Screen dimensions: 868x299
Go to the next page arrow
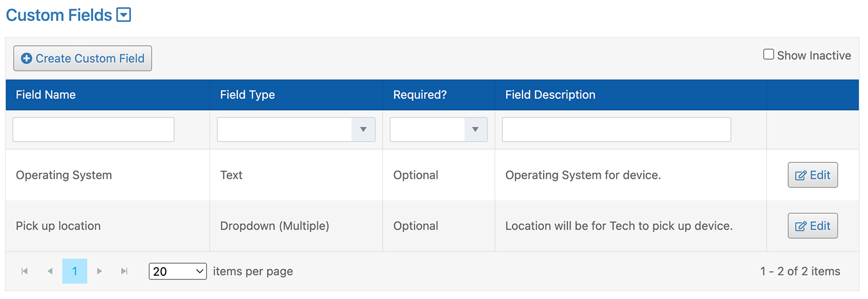coord(100,271)
